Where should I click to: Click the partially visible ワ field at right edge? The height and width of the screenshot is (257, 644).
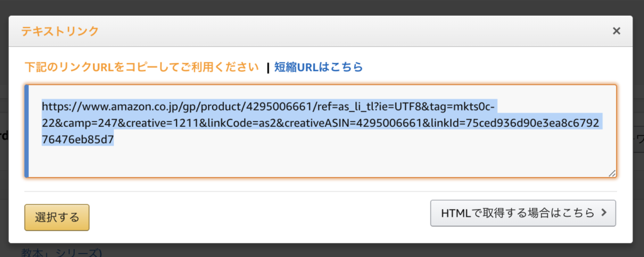[638, 139]
